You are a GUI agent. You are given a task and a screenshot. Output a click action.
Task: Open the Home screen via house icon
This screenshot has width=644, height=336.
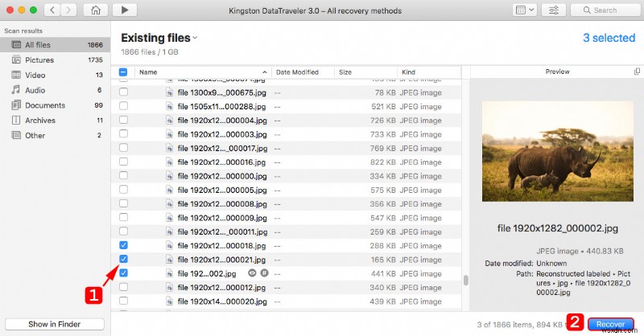(x=96, y=10)
